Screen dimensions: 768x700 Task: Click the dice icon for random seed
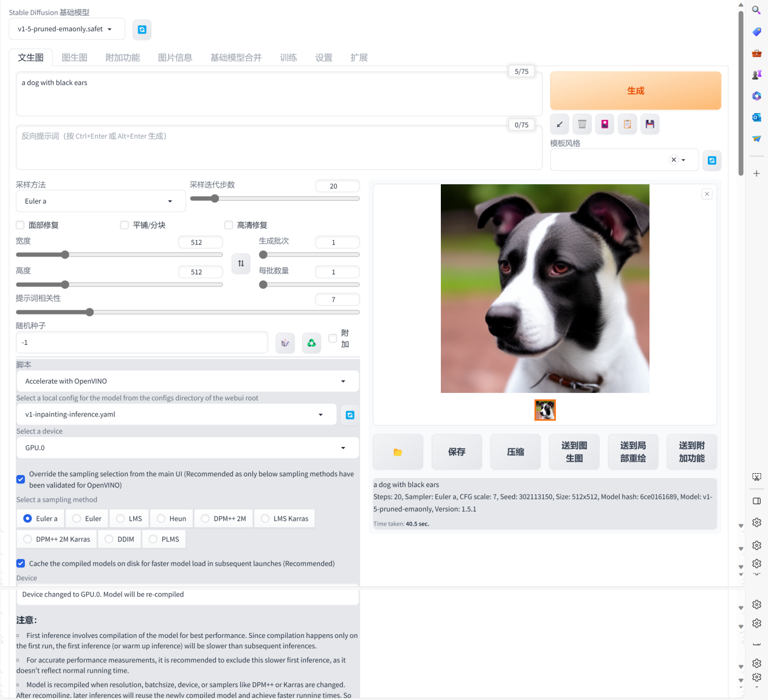tap(285, 343)
